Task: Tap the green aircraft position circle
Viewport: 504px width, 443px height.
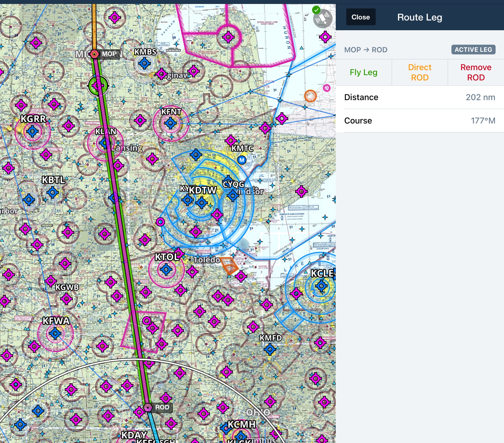Action: click(x=98, y=86)
